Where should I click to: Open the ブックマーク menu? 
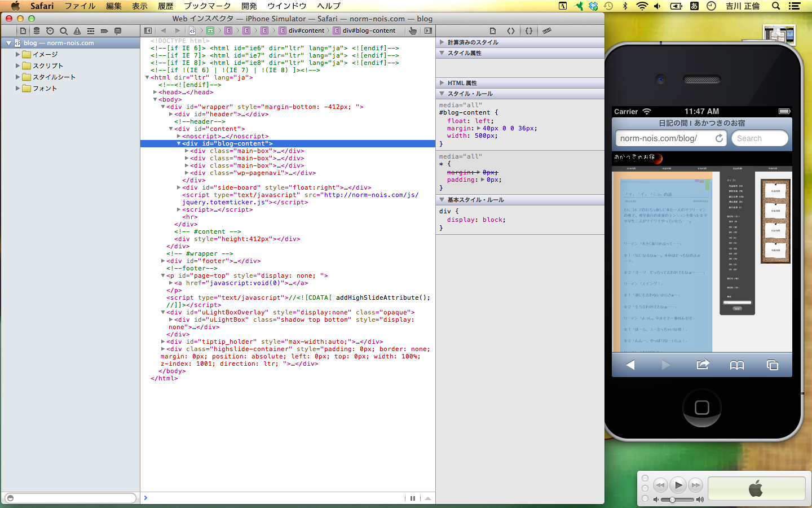tap(207, 6)
